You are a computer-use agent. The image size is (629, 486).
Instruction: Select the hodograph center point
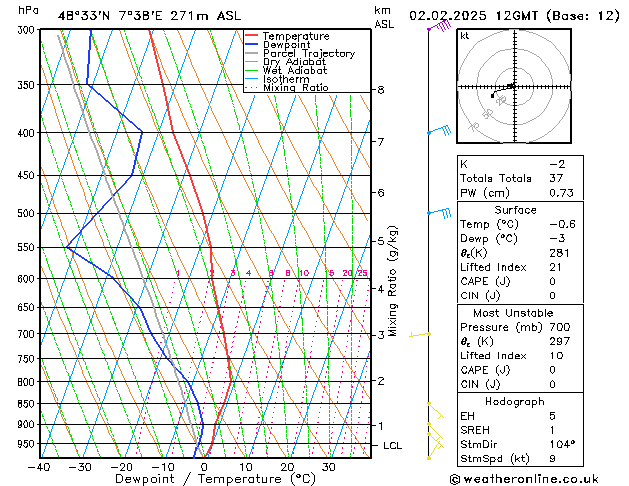(x=513, y=87)
